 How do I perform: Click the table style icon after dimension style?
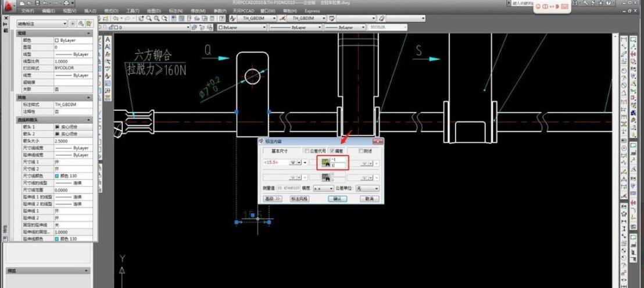[332, 19]
